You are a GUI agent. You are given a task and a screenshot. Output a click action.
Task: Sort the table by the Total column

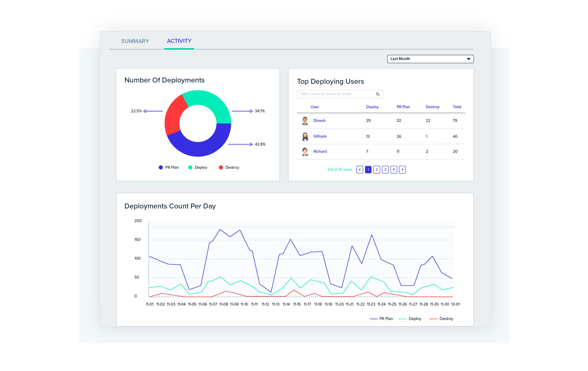click(457, 107)
